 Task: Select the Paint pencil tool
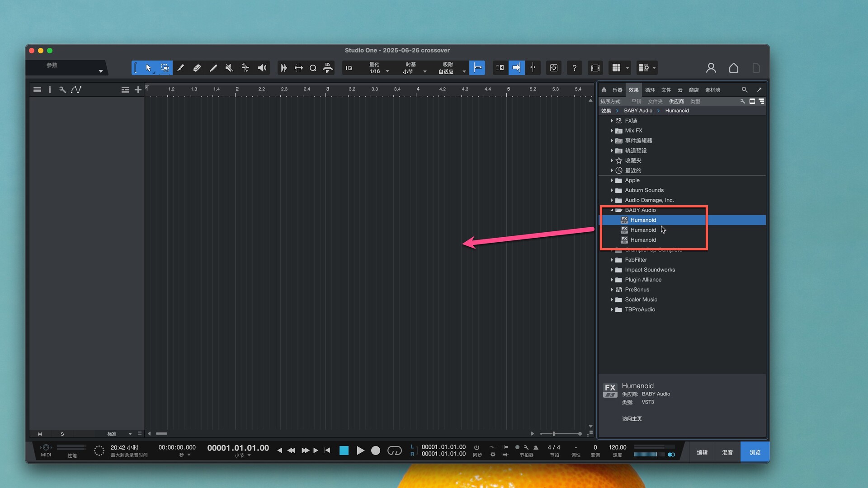[213, 68]
